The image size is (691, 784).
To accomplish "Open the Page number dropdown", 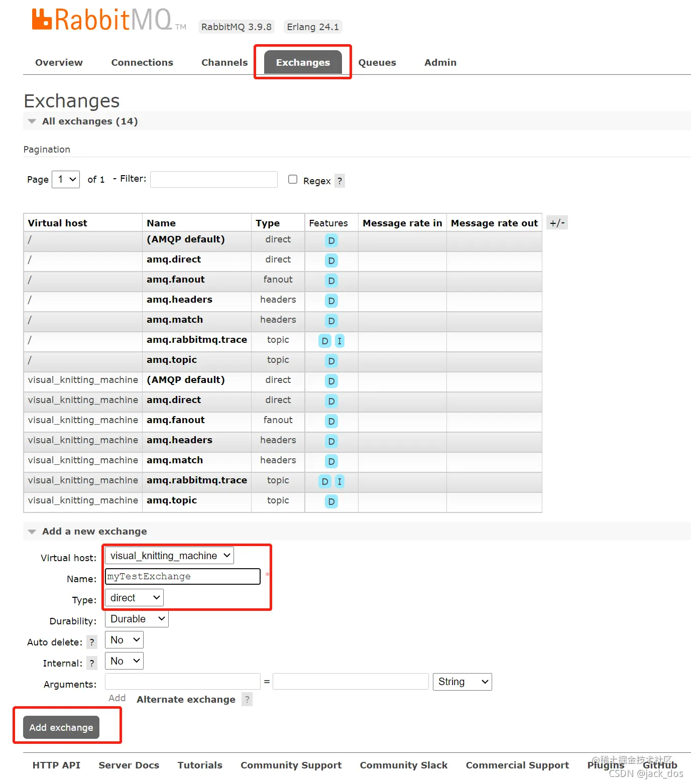I will tap(66, 179).
